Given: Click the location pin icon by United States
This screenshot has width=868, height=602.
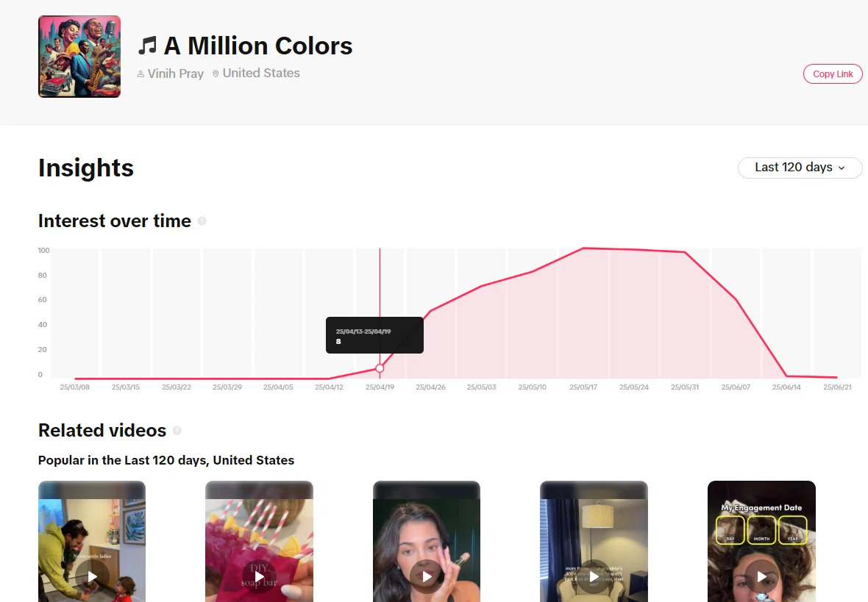Looking at the screenshot, I should (x=216, y=73).
